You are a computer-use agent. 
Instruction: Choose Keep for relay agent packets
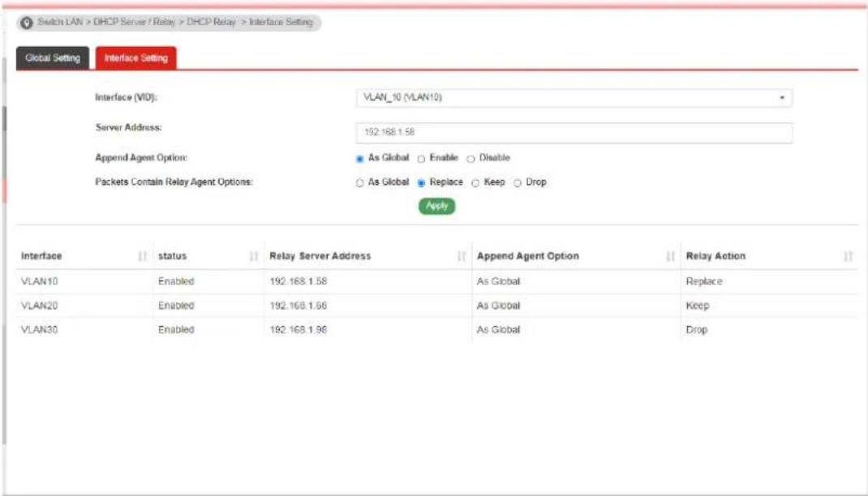(x=475, y=183)
